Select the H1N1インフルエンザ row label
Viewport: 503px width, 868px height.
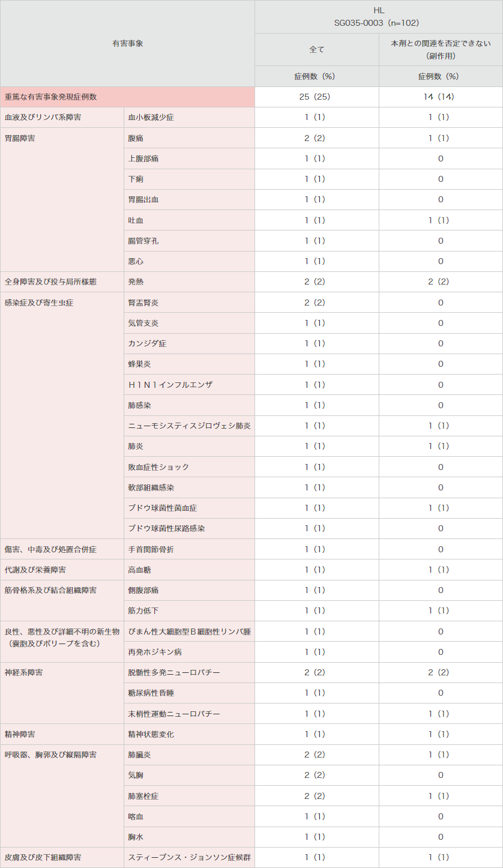pos(189,384)
